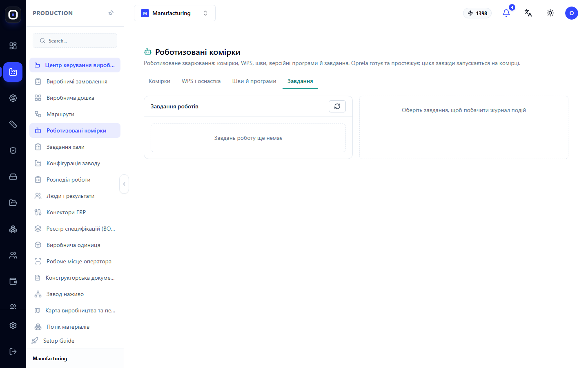Toggle the light/dark theme sun icon

click(550, 13)
